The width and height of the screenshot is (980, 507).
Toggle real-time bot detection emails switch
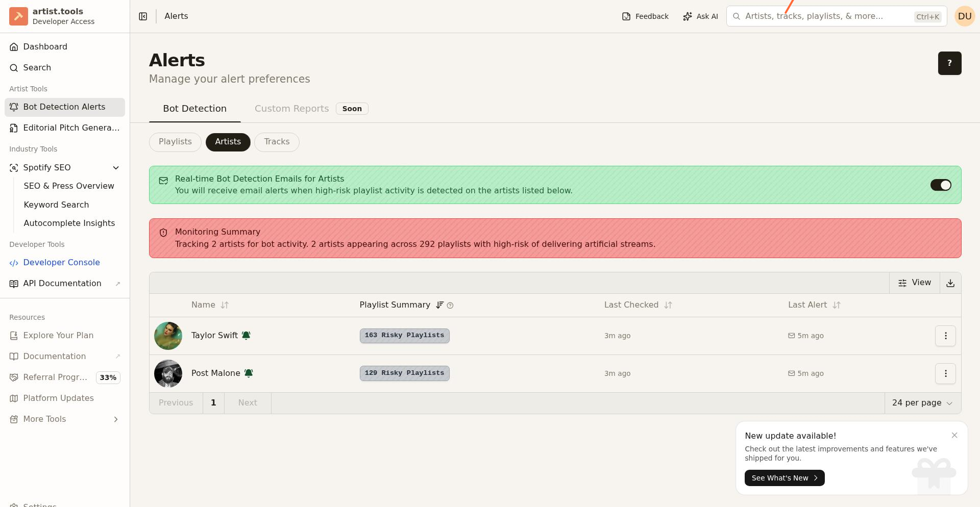coord(941,185)
